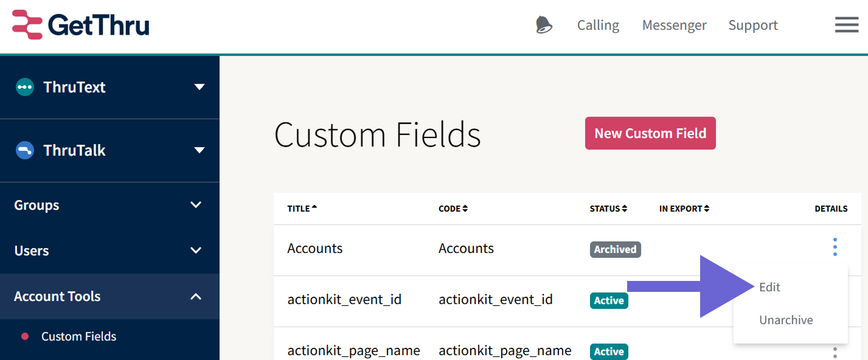The width and height of the screenshot is (868, 360).
Task: Select the Account Tools sidebar item
Action: 109,296
